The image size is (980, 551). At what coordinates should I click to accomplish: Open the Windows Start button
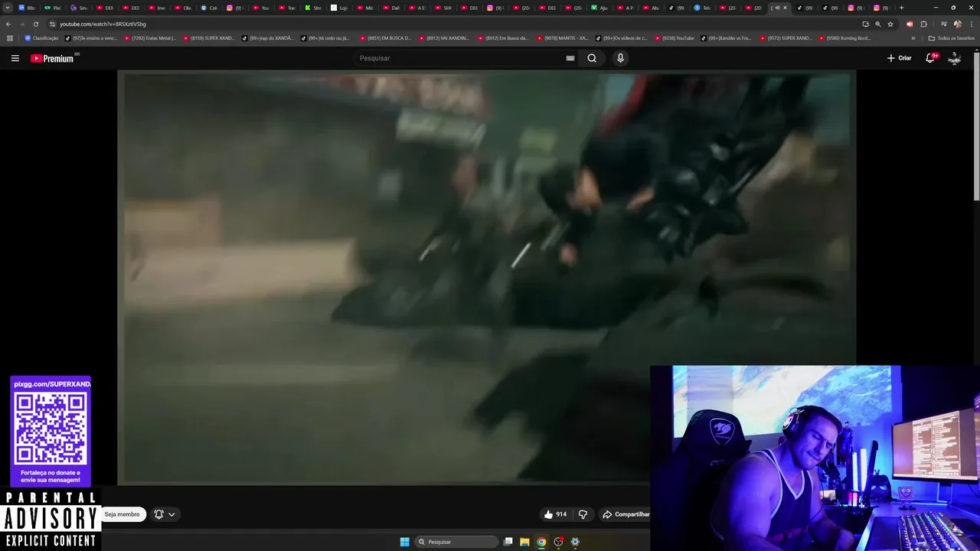404,542
